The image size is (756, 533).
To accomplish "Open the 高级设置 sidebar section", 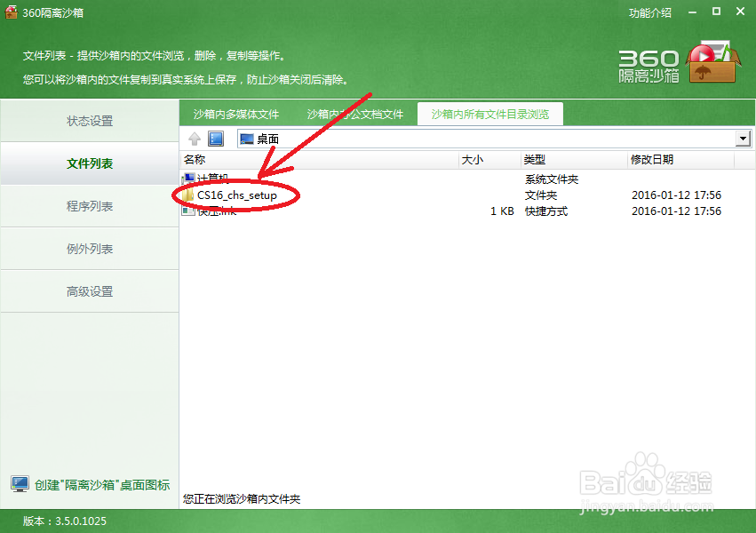I will pyautogui.click(x=89, y=290).
